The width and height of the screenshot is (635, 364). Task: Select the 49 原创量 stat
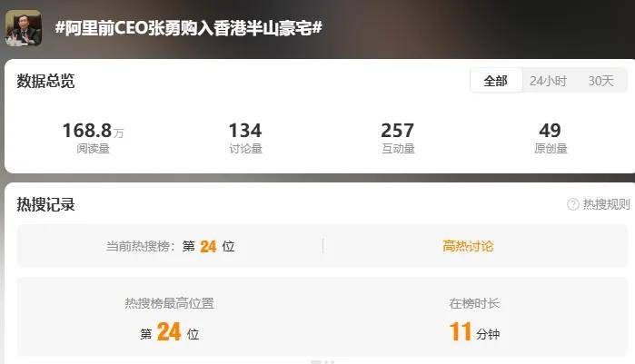(x=551, y=138)
